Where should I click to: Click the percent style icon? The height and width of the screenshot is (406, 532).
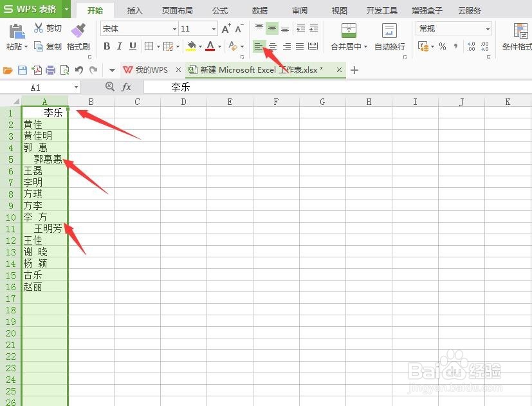click(x=443, y=46)
